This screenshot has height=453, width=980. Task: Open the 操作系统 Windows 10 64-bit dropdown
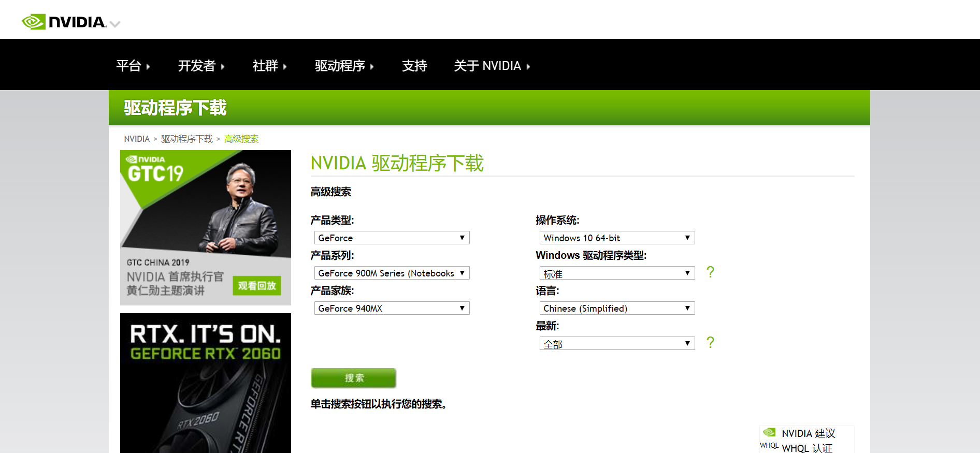coord(617,238)
